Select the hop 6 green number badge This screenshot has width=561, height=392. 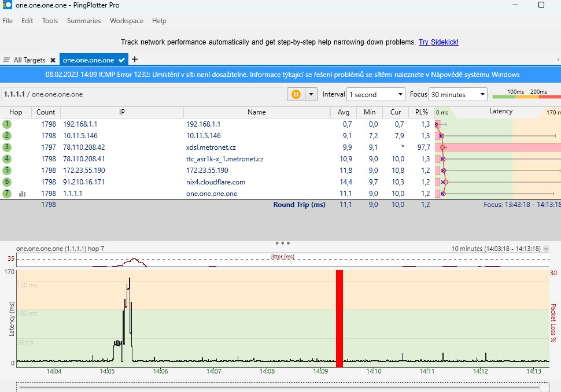(x=7, y=182)
